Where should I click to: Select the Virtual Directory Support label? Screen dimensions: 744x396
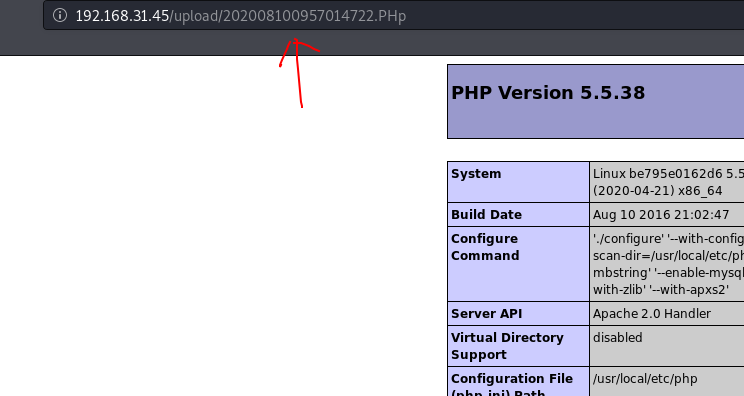[507, 346]
